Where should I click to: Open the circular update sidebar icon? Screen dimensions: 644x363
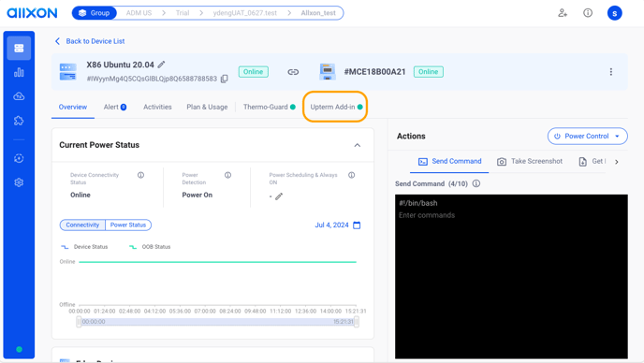pyautogui.click(x=19, y=158)
